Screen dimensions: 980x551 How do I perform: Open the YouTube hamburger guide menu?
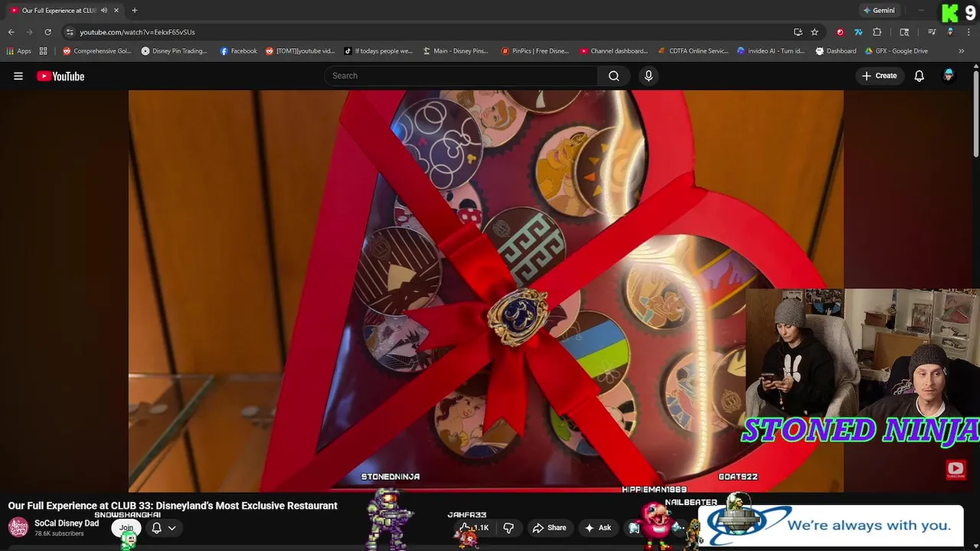18,76
